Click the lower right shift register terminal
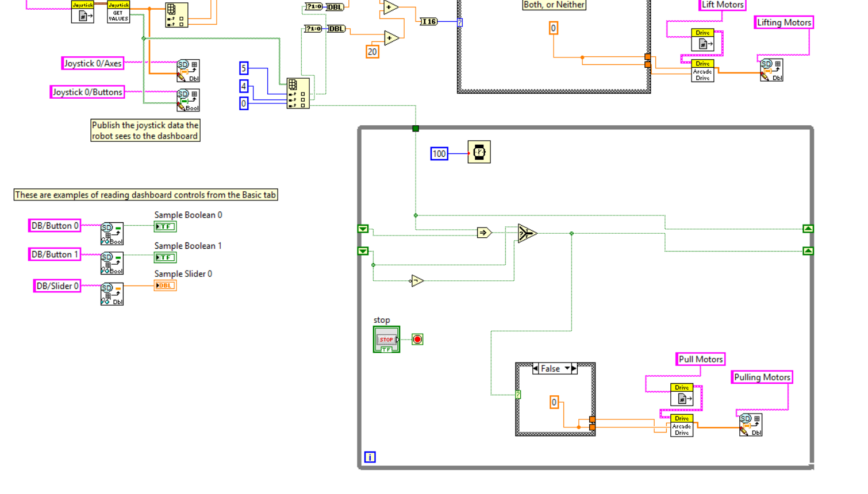Screen dimensions: 868x494 pyautogui.click(x=808, y=251)
